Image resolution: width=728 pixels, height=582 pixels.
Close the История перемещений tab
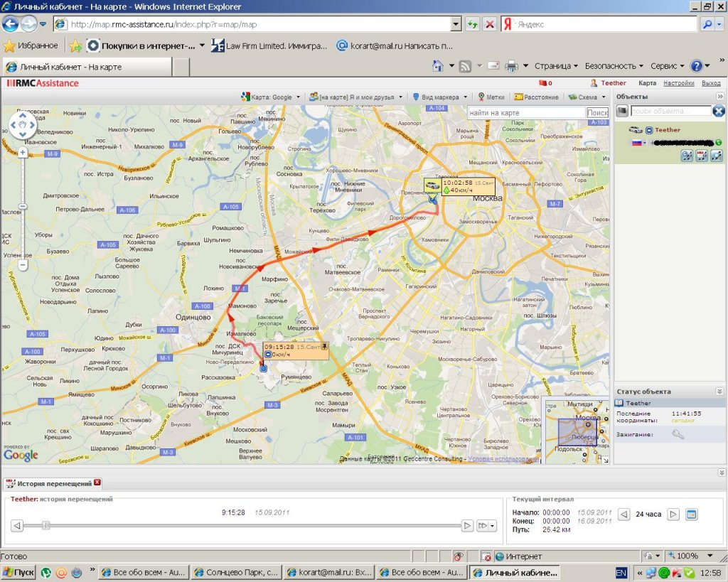(x=97, y=483)
